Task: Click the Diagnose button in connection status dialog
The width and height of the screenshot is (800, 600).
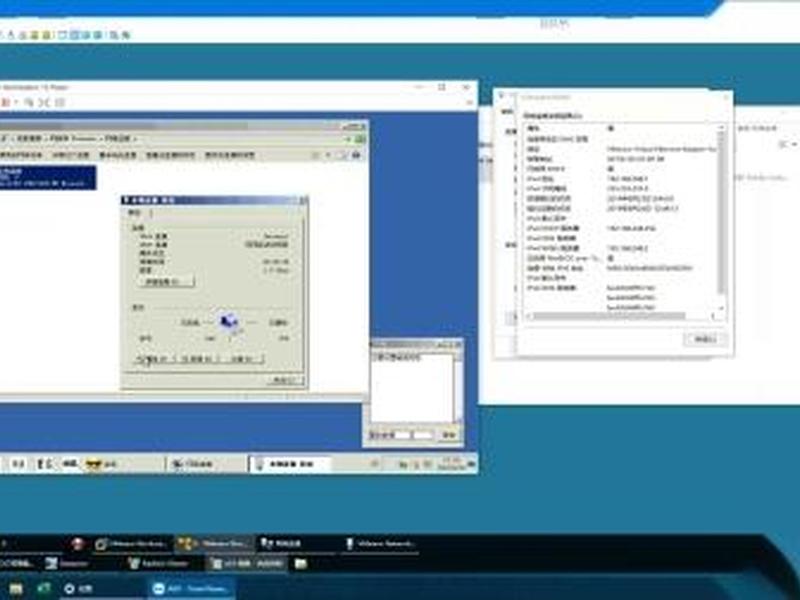Action: tap(243, 359)
